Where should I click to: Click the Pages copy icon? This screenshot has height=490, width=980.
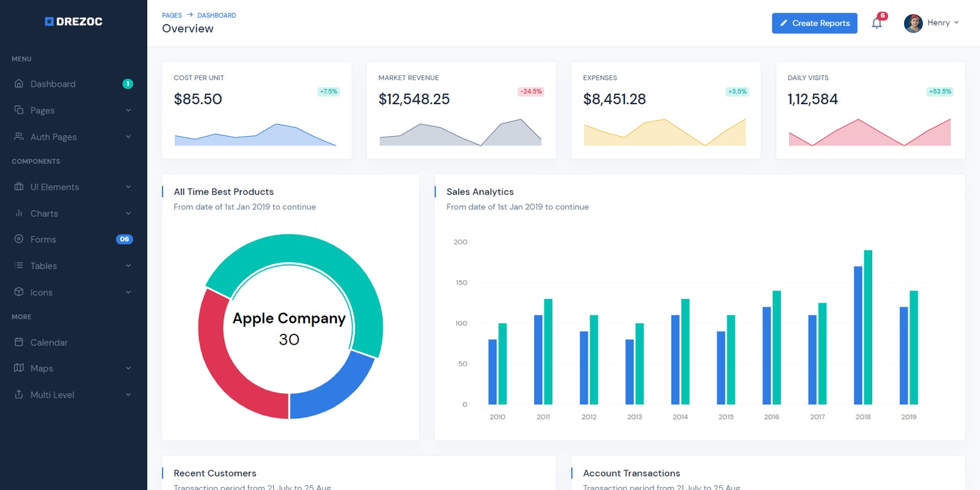pos(19,110)
